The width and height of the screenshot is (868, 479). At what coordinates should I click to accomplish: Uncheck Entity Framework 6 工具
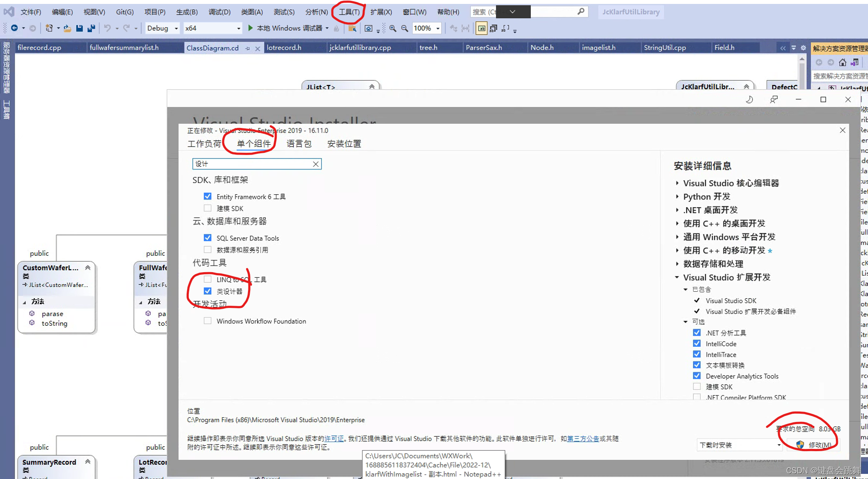[208, 196]
